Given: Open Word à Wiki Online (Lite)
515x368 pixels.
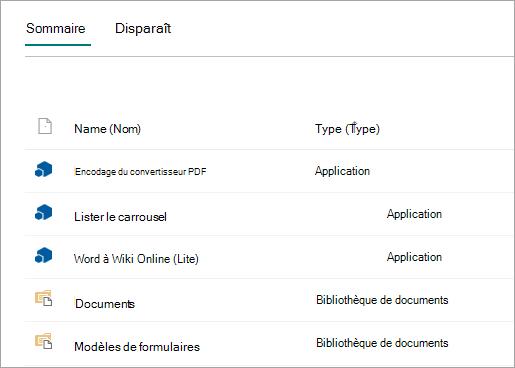Looking at the screenshot, I should (136, 259).
